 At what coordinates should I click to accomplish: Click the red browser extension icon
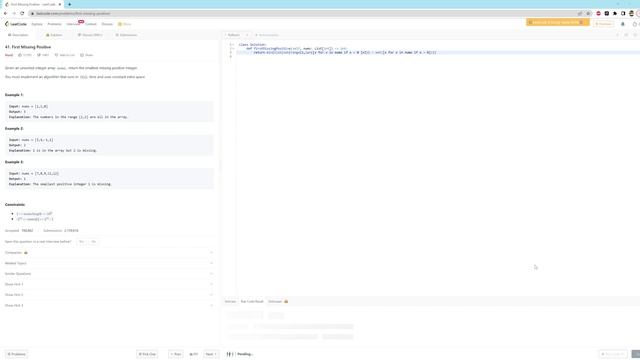598,13
